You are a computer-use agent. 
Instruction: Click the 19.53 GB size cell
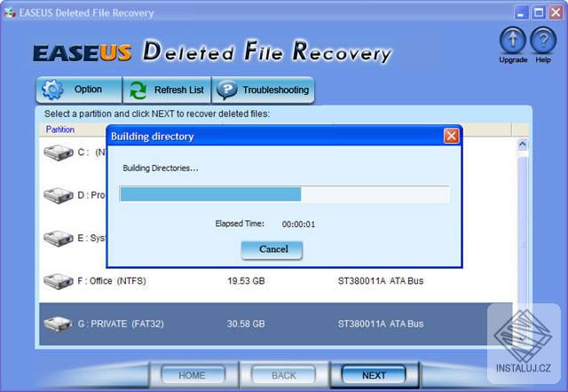(246, 281)
